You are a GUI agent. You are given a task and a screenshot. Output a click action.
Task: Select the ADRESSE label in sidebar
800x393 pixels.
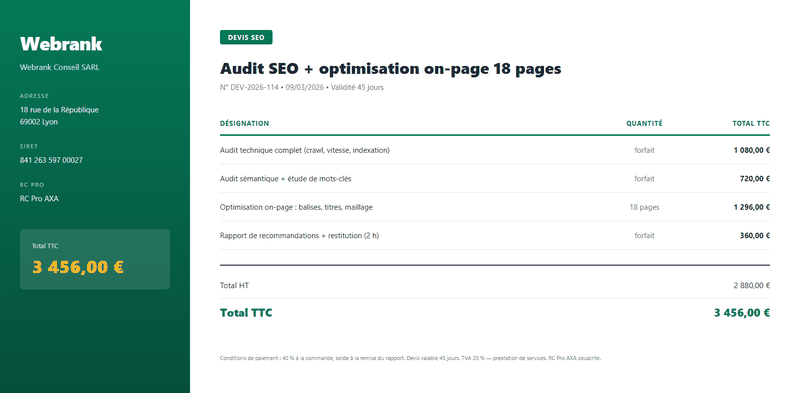pyautogui.click(x=34, y=96)
